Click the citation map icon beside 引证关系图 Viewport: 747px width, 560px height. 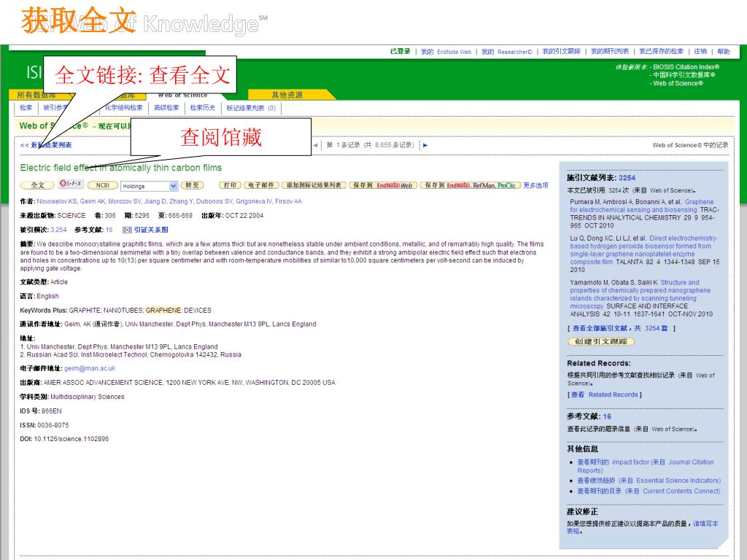pos(127,230)
